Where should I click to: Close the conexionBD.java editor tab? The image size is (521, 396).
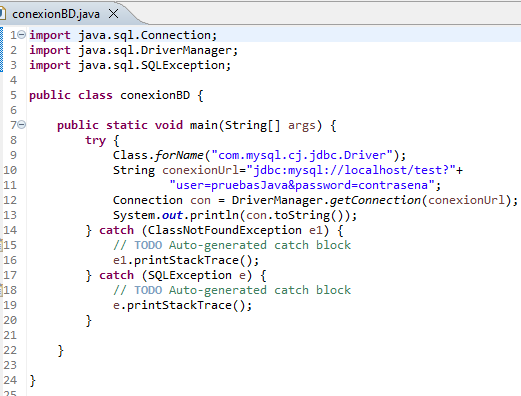(x=114, y=14)
